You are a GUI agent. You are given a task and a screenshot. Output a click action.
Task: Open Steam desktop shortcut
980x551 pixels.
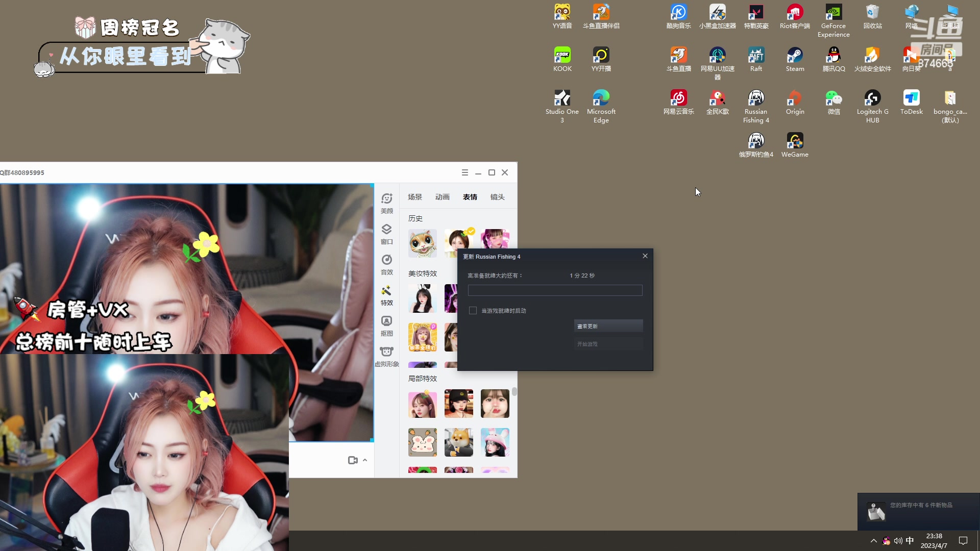tap(795, 59)
